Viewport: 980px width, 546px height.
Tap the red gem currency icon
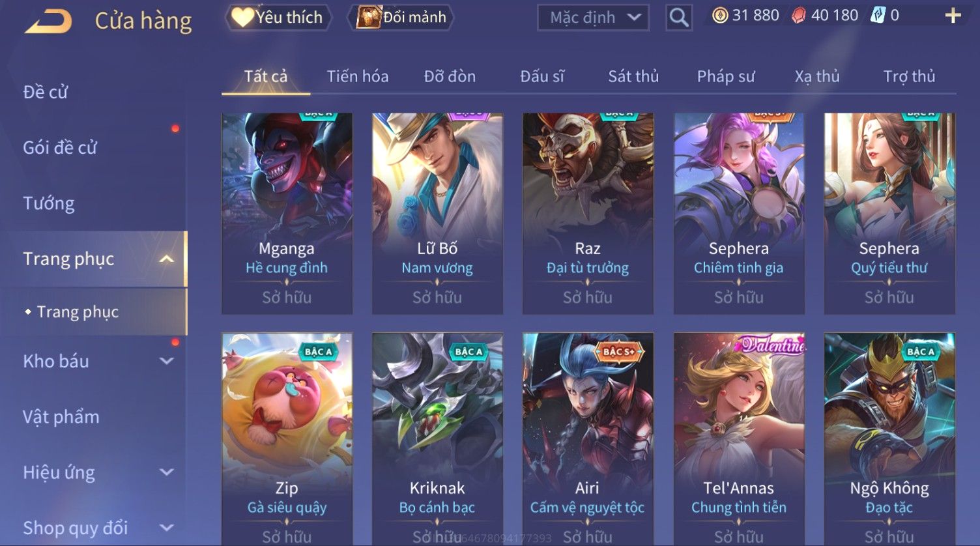click(x=799, y=16)
